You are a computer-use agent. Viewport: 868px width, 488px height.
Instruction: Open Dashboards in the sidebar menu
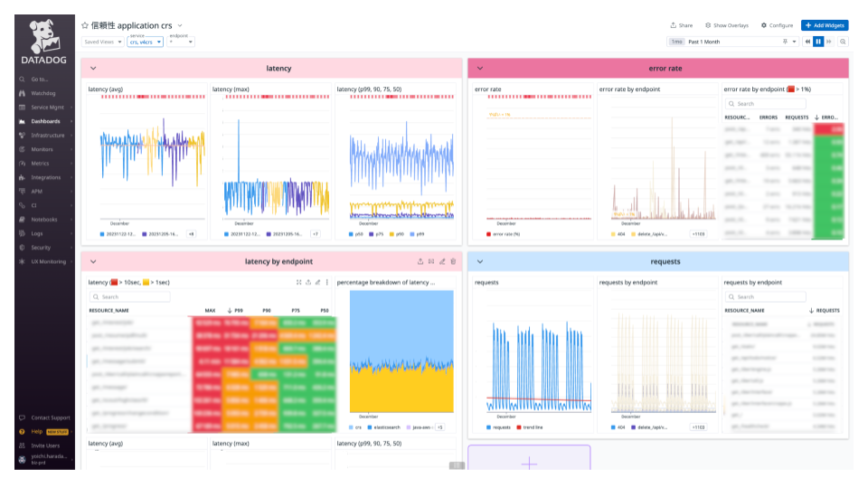(x=45, y=121)
